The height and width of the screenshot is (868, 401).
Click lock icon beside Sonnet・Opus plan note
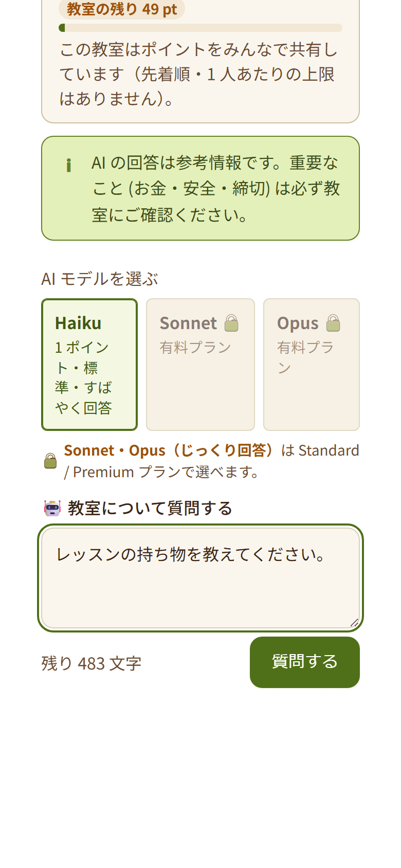coord(50,461)
